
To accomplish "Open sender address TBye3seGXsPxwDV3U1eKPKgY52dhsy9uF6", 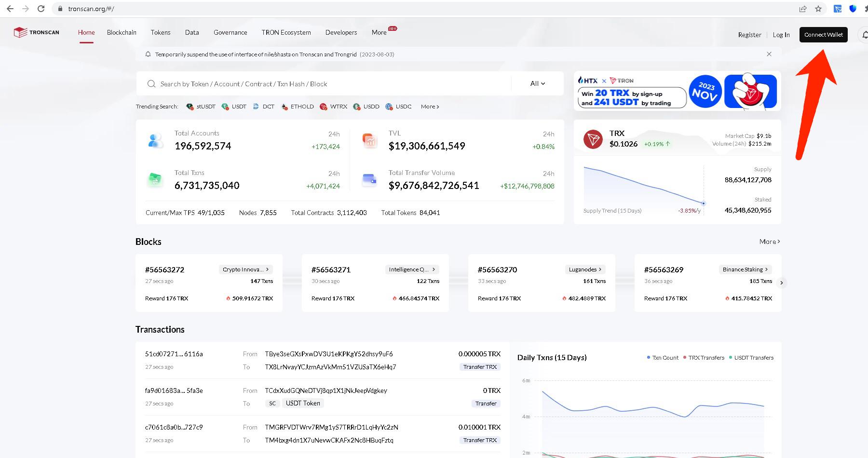I will (x=329, y=354).
